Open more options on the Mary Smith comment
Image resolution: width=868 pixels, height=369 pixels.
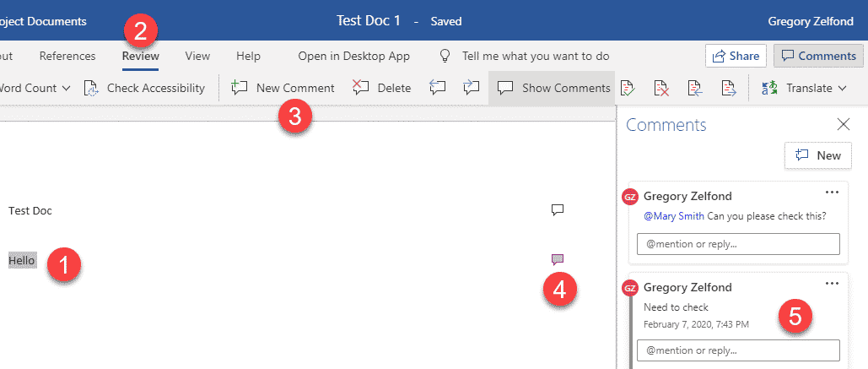point(832,193)
